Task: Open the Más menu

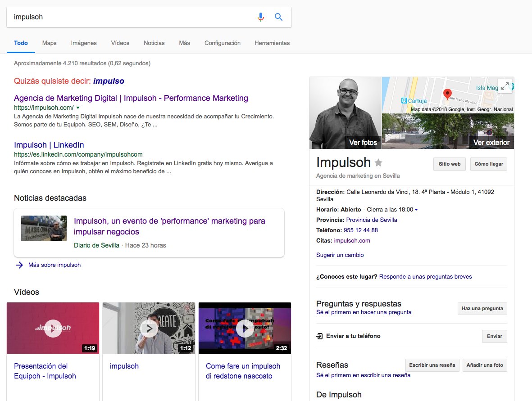Action: point(185,43)
